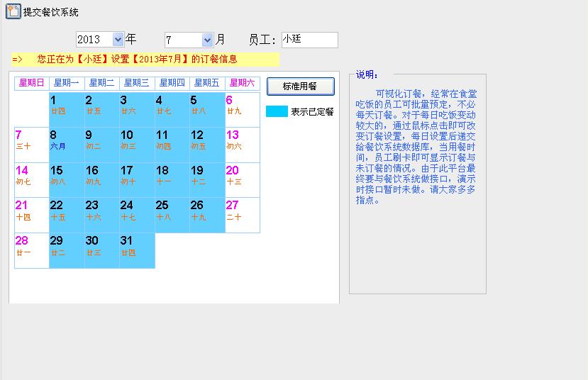Toggle meal order for day 1
The width and height of the screenshot is (588, 380).
pos(67,110)
